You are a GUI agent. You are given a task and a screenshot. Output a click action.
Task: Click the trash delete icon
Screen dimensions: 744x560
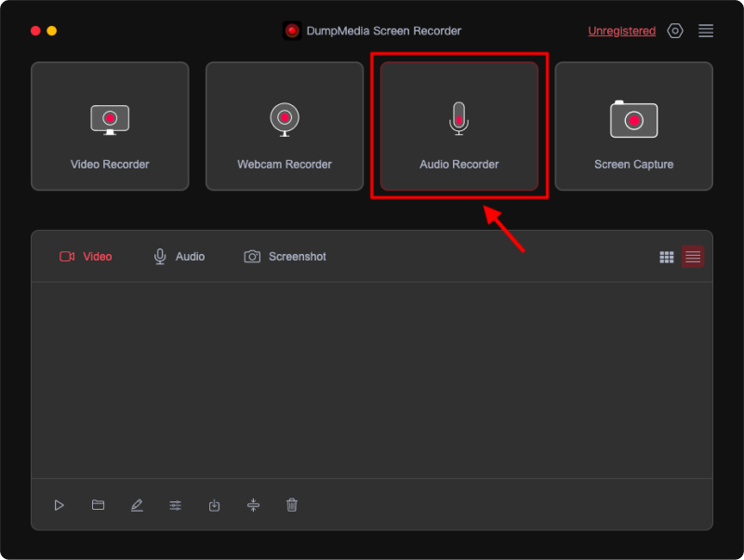click(292, 505)
